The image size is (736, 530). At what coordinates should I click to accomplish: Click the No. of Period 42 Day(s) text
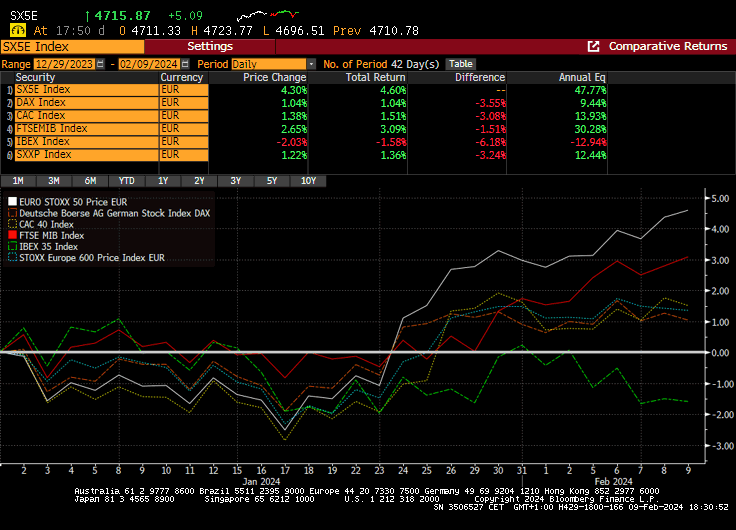pos(381,64)
